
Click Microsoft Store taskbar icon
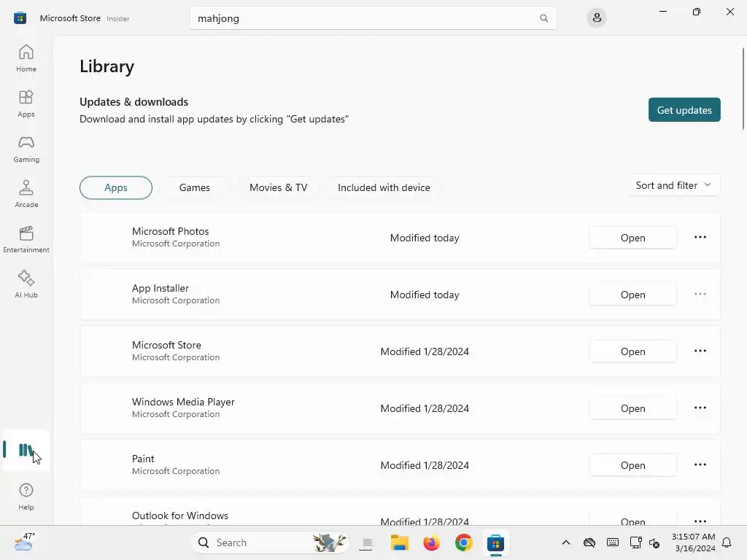[495, 542]
